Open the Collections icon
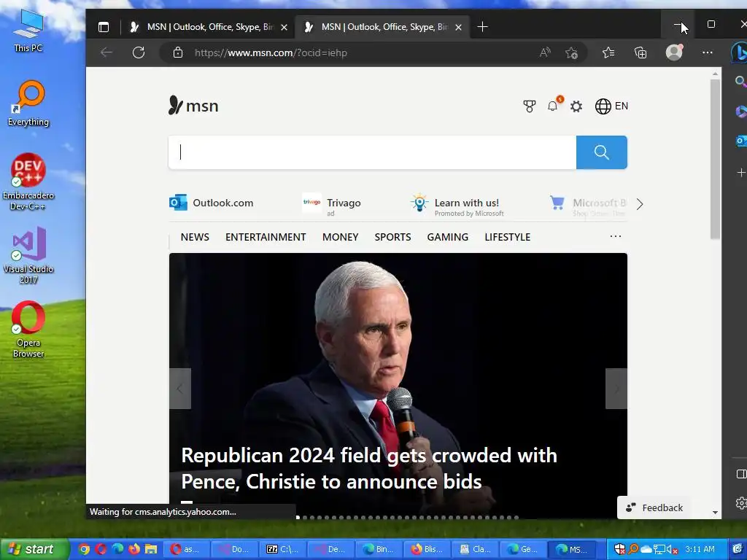747x560 pixels. click(640, 52)
